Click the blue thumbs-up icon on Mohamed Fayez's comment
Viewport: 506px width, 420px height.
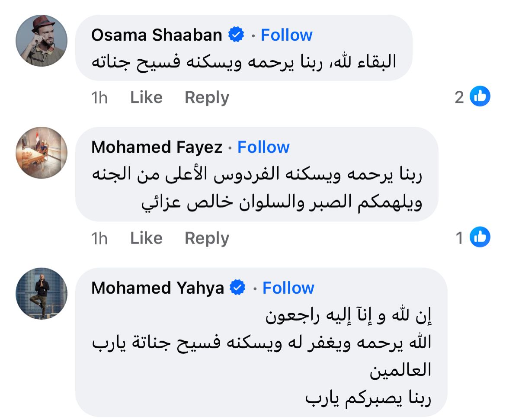coord(480,237)
